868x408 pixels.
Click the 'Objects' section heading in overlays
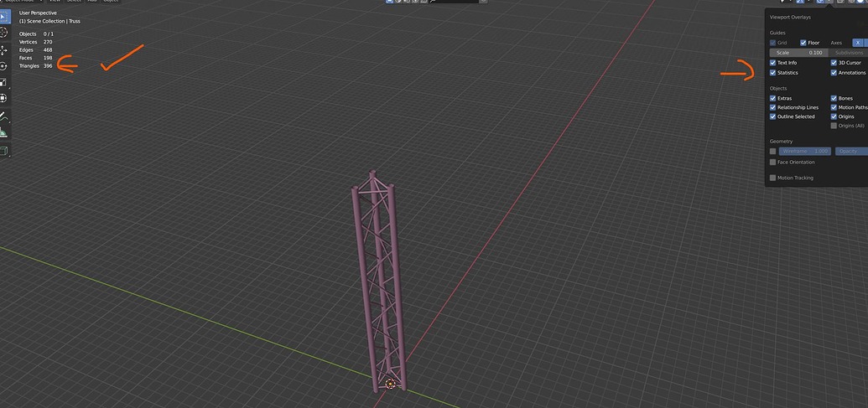point(778,88)
